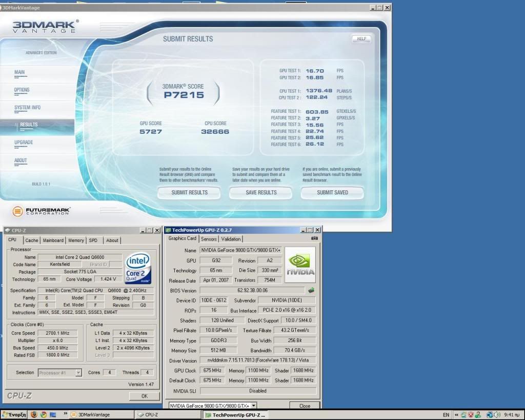The width and height of the screenshot is (525, 420).
Task: Click the safely remove hardware tray icon
Action: tap(463, 415)
